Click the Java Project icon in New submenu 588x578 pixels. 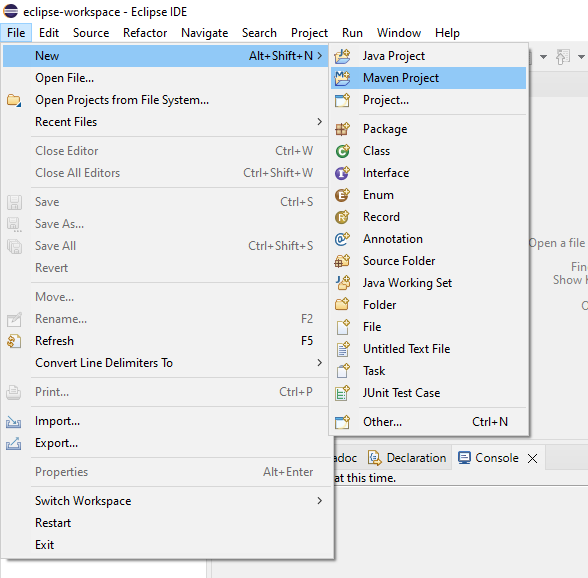[x=342, y=56]
